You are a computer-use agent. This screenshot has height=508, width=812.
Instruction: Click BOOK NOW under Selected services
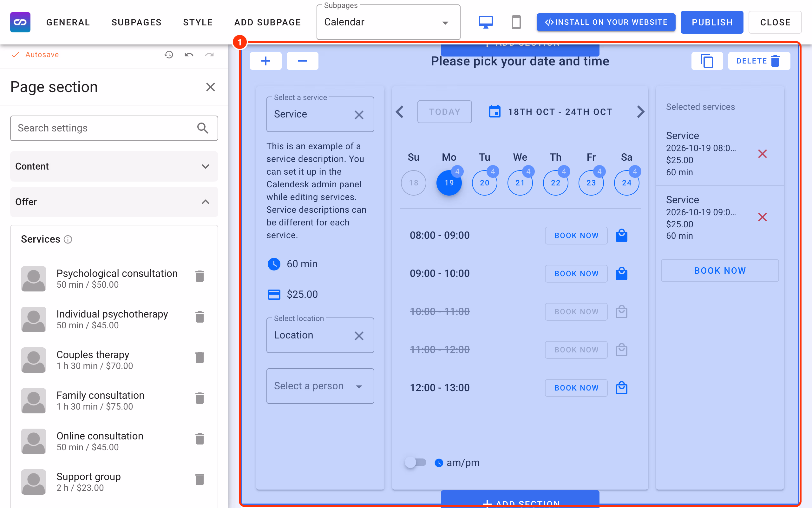[720, 271]
